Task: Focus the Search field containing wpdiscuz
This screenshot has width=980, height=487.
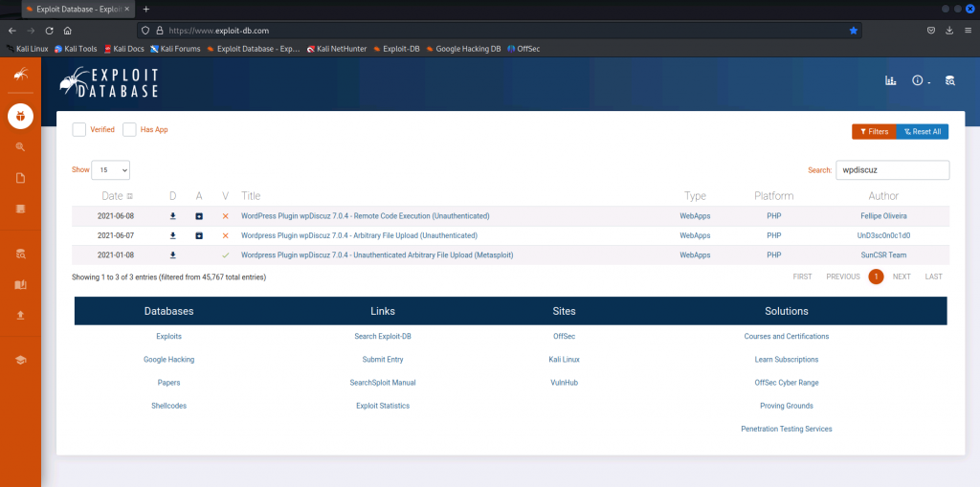Action: (893, 170)
